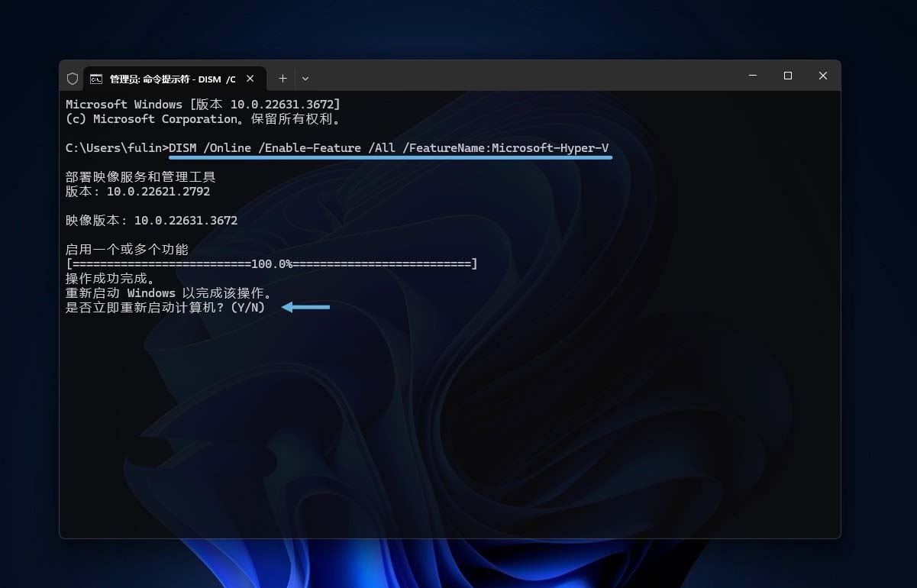The width and height of the screenshot is (917, 588).
Task: Click the blue arrow annotation near the restart prompt
Action: pos(305,307)
